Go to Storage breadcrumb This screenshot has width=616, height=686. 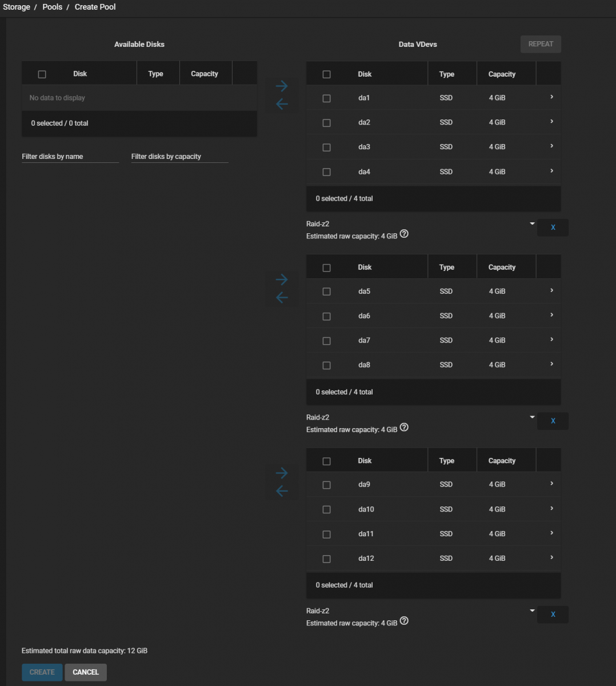17,7
